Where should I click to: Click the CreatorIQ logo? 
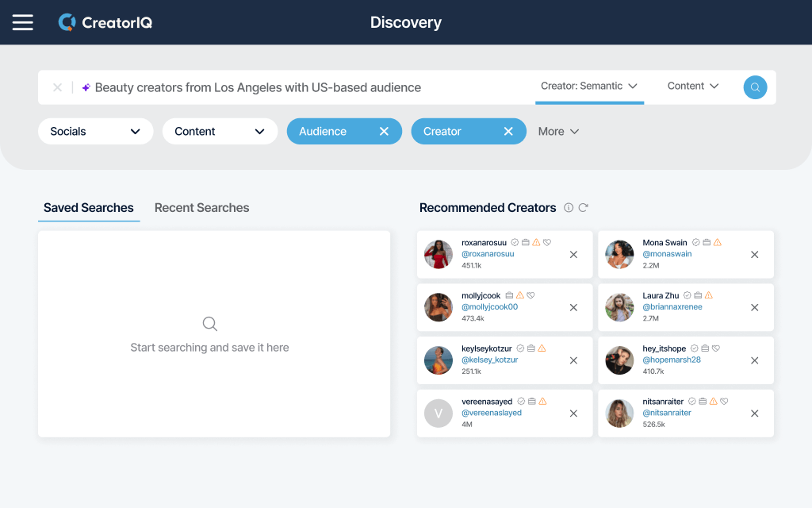click(105, 22)
